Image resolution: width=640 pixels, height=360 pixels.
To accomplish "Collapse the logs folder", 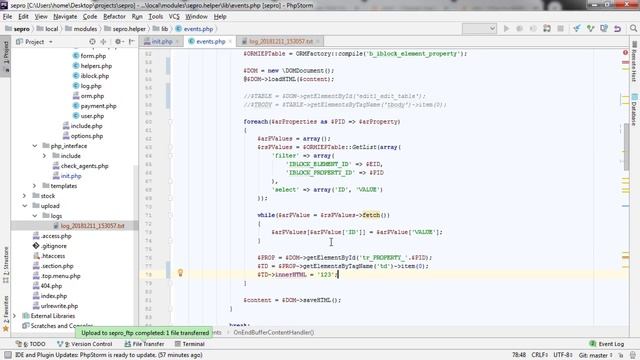I will point(35,216).
